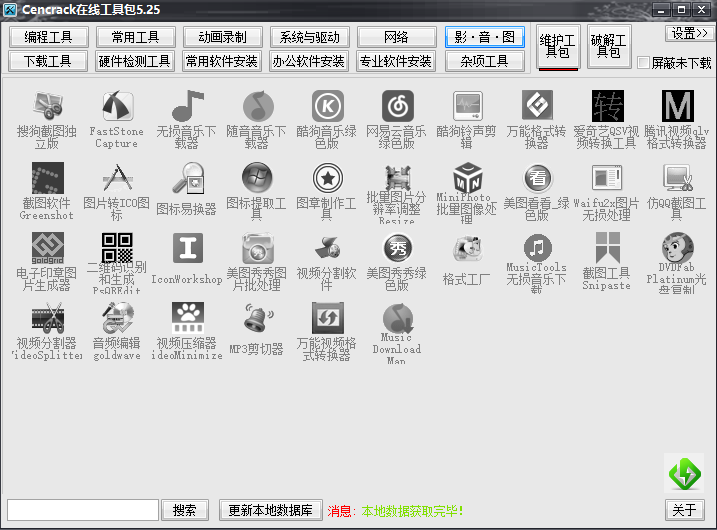Viewport: 717px width, 530px height.
Task: Open 图片转ICO图标 tool
Action: tap(117, 177)
